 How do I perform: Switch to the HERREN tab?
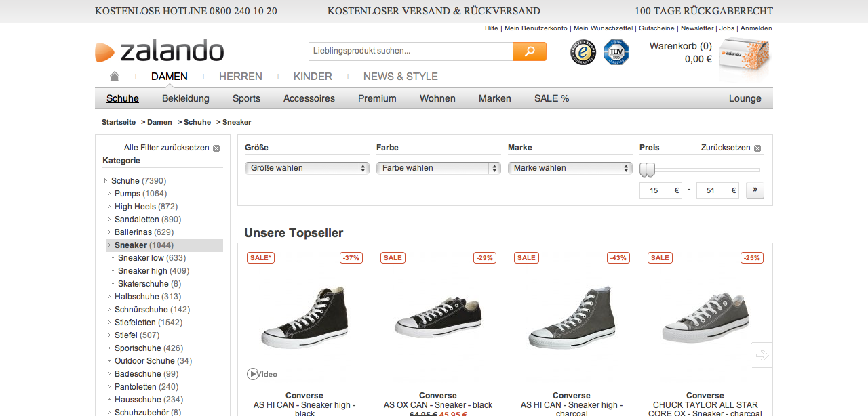pos(240,77)
